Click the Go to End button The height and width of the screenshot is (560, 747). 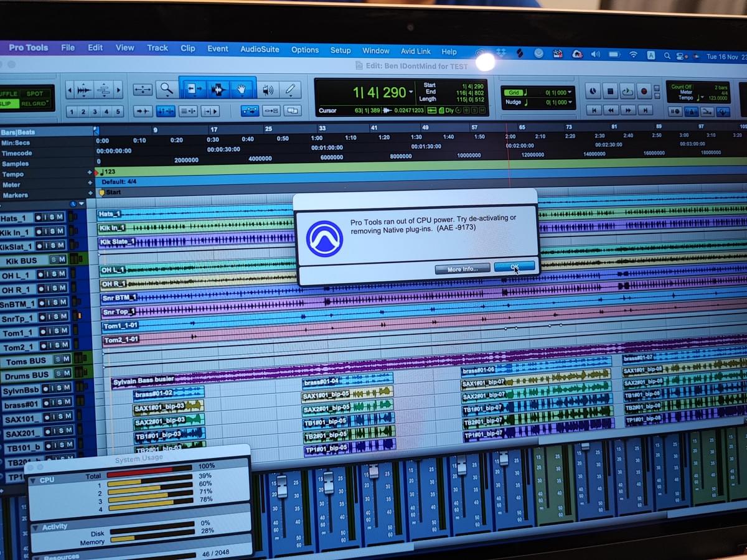646,111
